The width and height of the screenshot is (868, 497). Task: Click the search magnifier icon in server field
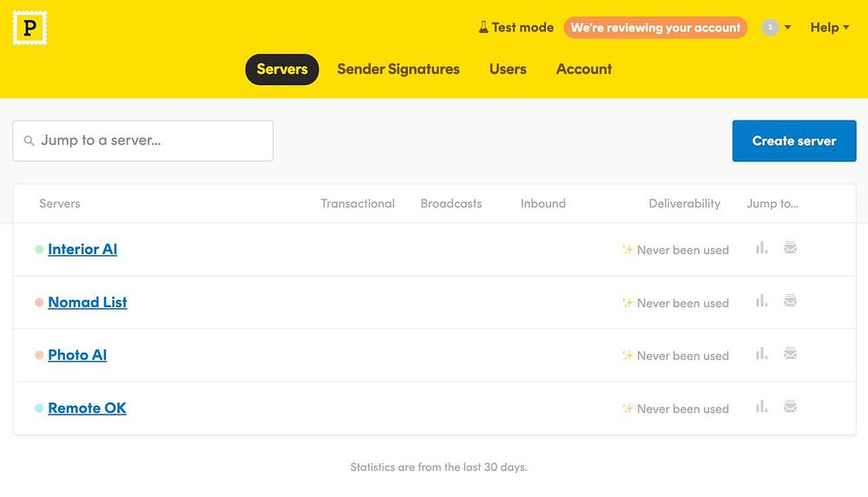pyautogui.click(x=30, y=141)
